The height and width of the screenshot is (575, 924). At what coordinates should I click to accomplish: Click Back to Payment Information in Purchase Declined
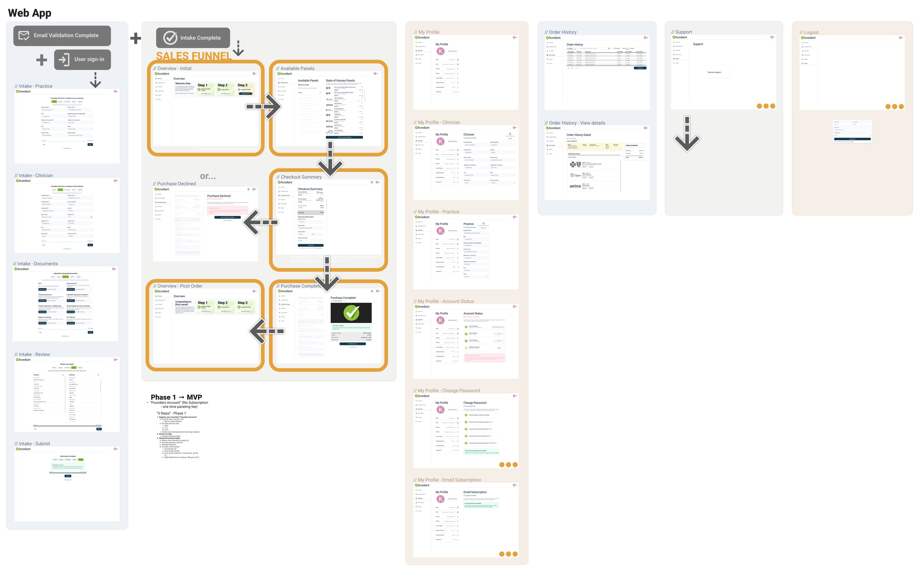227,217
